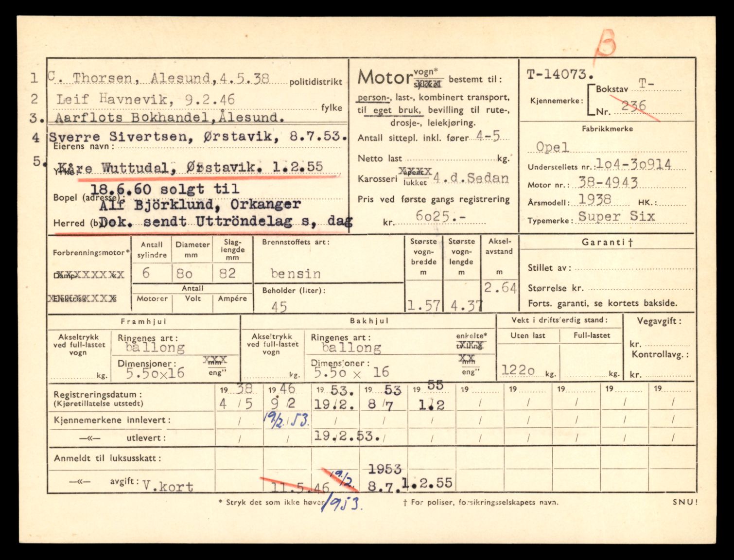Click the registration number T-14073
The height and width of the screenshot is (560, 734).
click(x=560, y=74)
